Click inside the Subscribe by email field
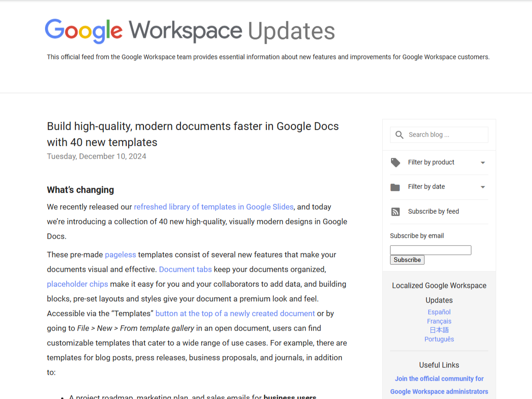 click(430, 250)
